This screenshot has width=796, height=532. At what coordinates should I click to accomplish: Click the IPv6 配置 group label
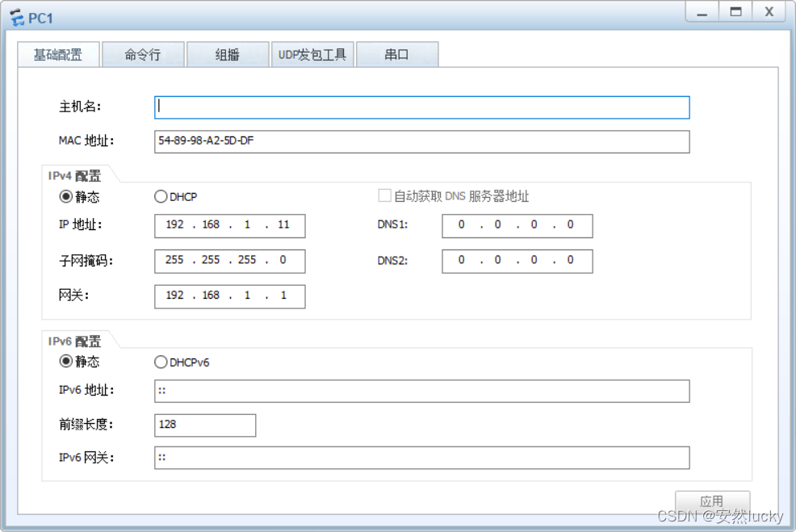click(x=74, y=341)
